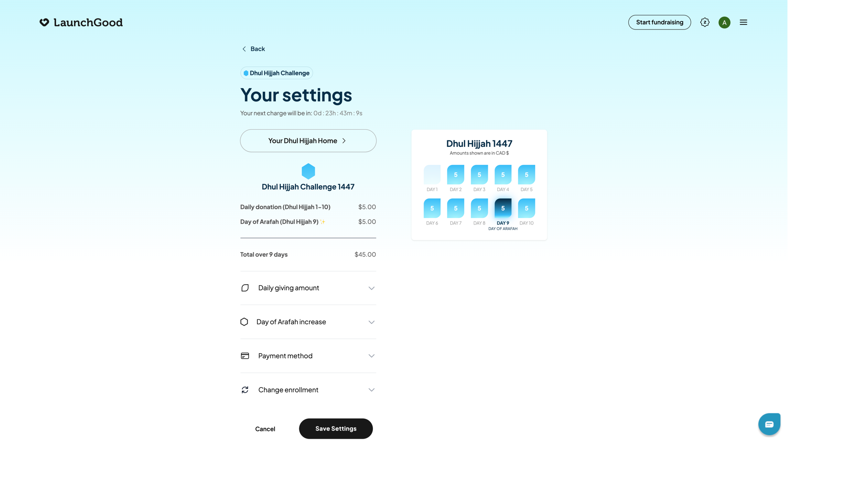Click the Start fundraising button
868x501 pixels.
pyautogui.click(x=659, y=22)
